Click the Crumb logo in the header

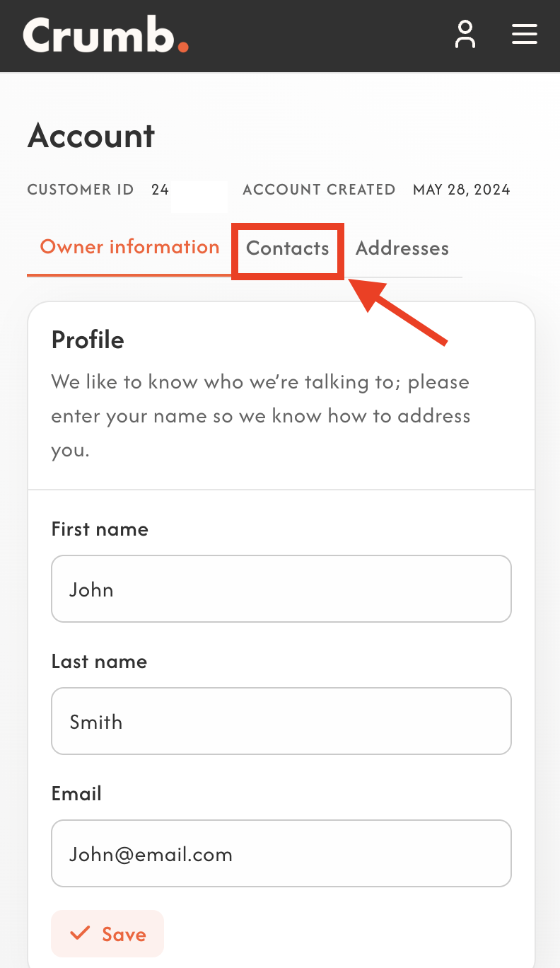click(106, 35)
